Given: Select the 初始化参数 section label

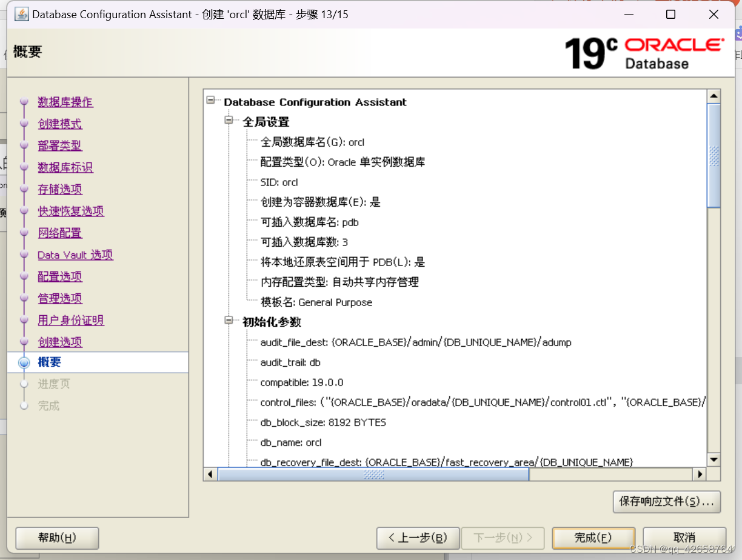Looking at the screenshot, I should (x=272, y=322).
